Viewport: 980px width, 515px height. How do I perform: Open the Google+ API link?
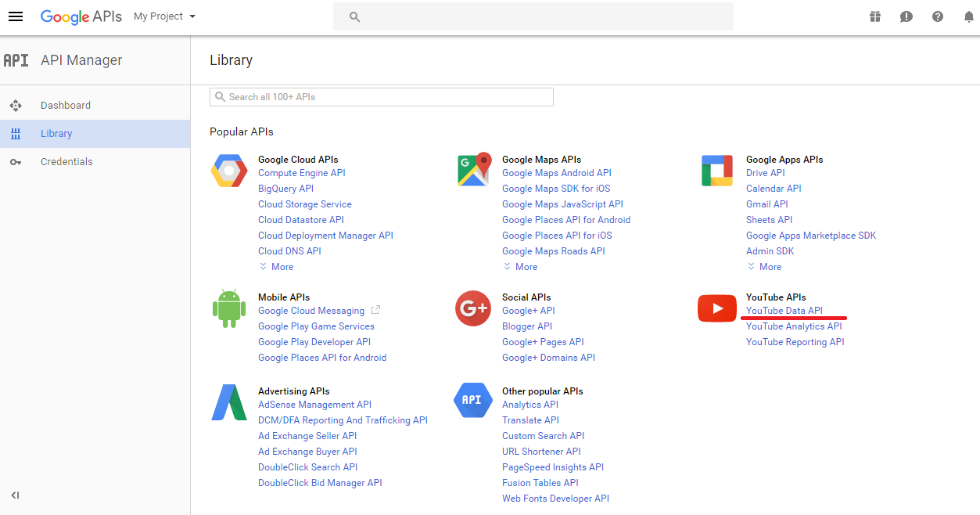coord(529,311)
